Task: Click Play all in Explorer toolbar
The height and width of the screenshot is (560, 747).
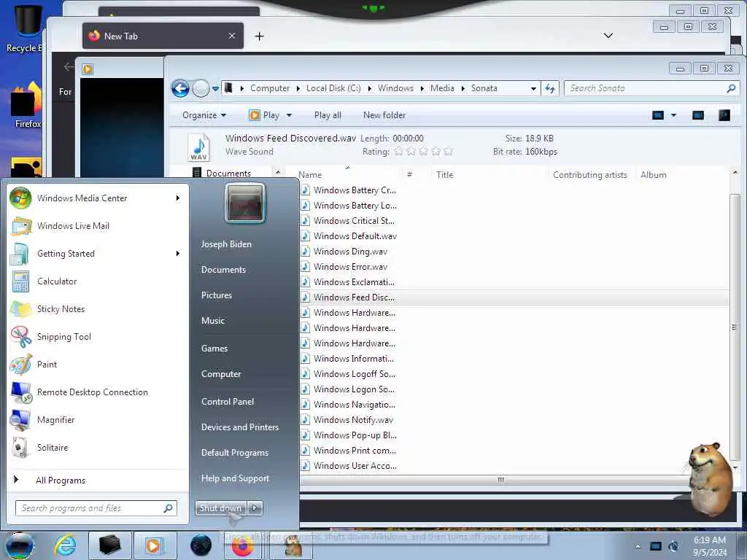Action: (328, 115)
